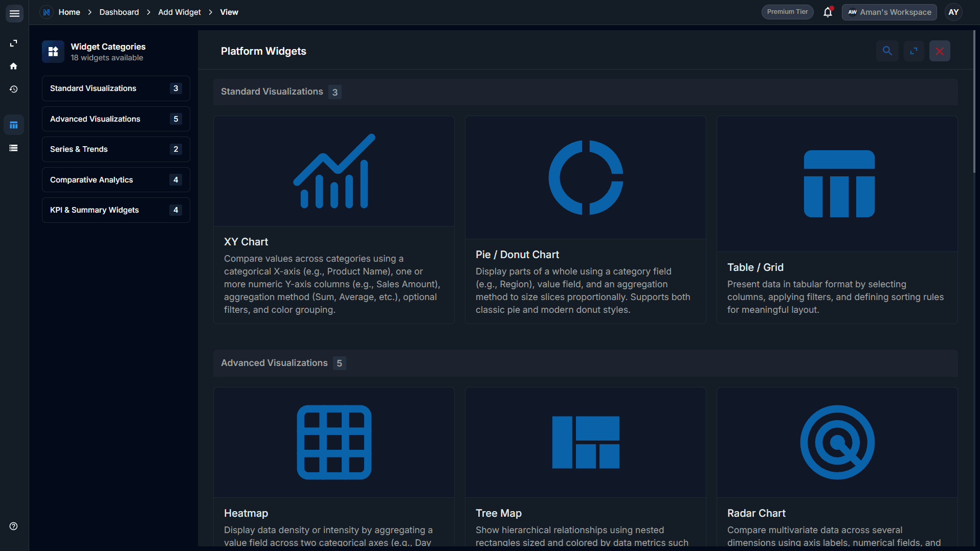Click the AY user avatar

pos(953,12)
